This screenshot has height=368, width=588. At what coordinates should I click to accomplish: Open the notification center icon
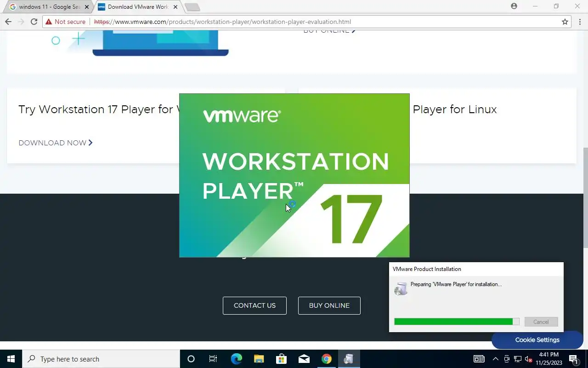point(573,359)
